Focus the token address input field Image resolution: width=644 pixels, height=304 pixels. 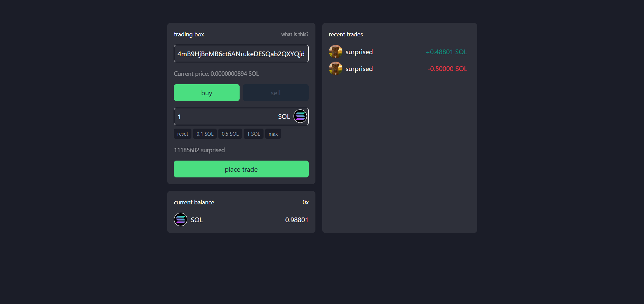[x=241, y=54]
